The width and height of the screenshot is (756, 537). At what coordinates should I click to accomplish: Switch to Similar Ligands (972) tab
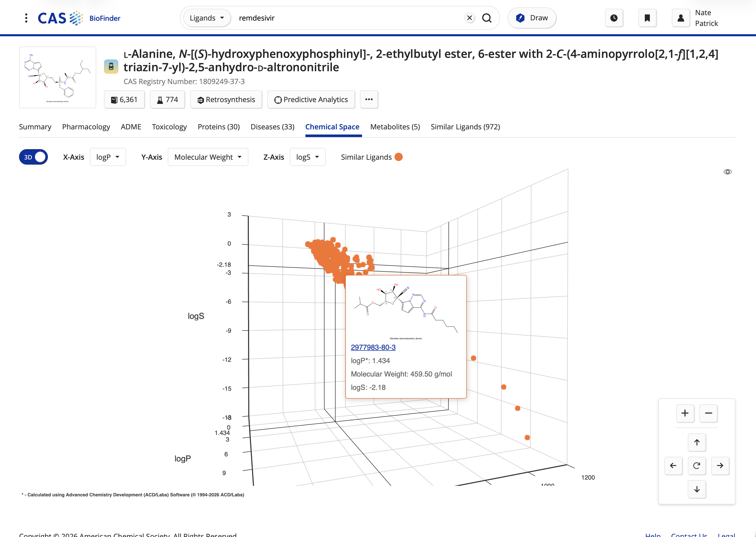[x=465, y=127]
